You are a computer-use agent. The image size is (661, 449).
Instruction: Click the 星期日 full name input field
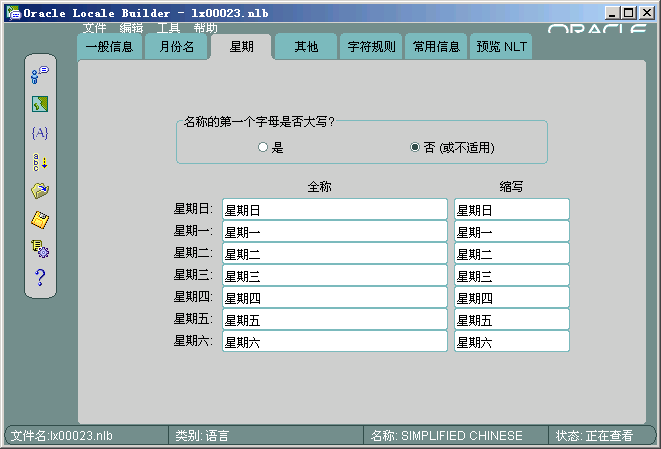(334, 209)
